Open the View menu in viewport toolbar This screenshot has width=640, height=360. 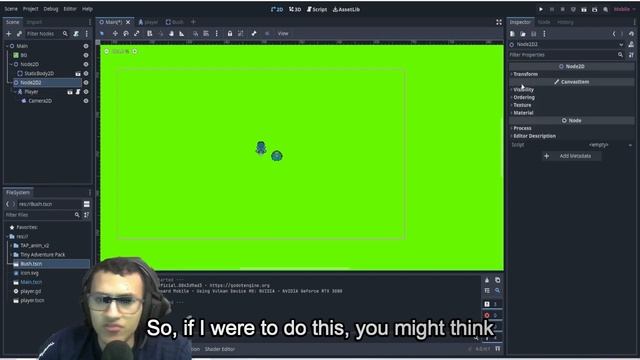click(283, 33)
